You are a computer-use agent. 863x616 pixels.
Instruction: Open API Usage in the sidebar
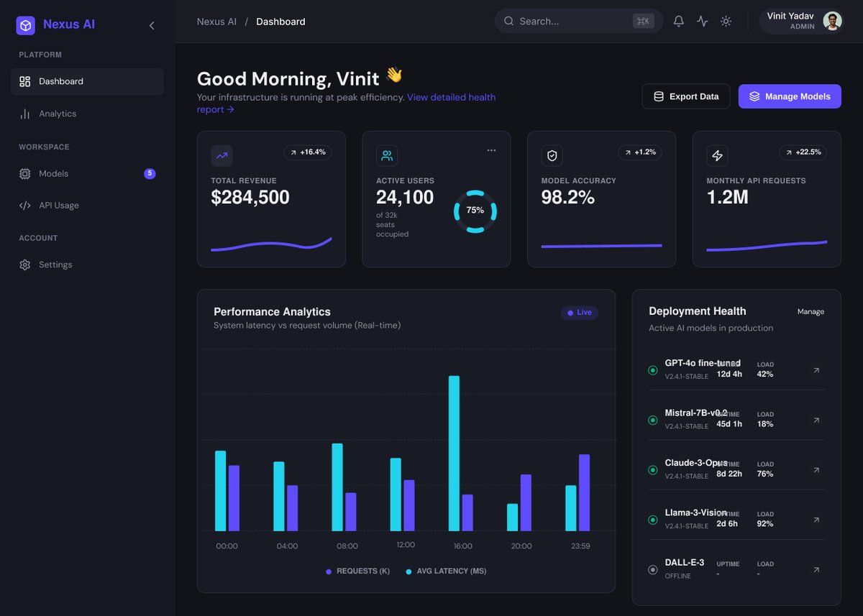click(x=87, y=205)
